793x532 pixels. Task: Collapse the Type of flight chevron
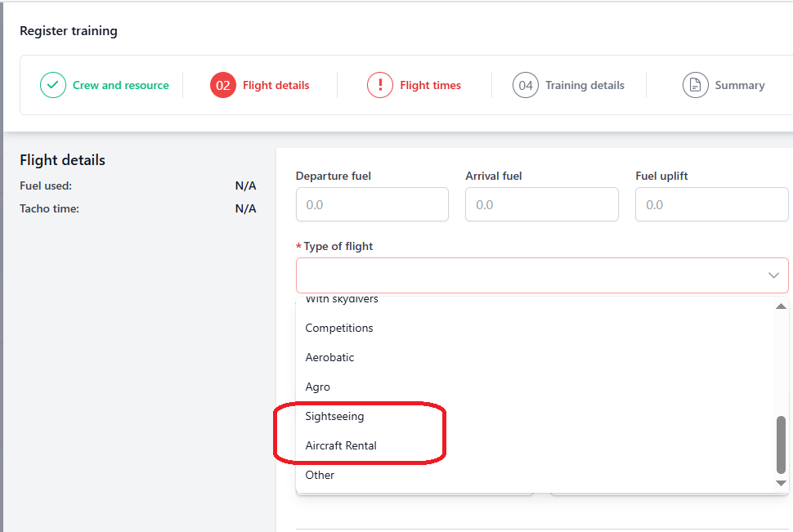click(x=773, y=275)
